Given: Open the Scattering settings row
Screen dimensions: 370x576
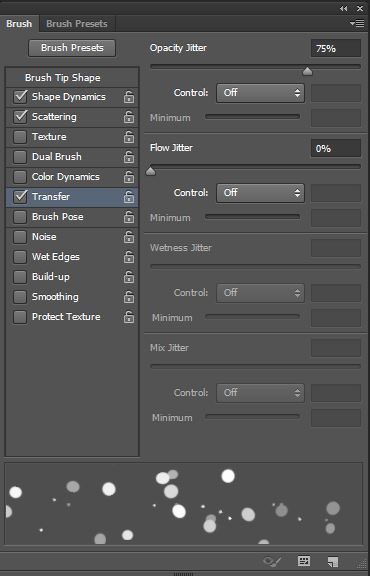Looking at the screenshot, I should [72, 117].
